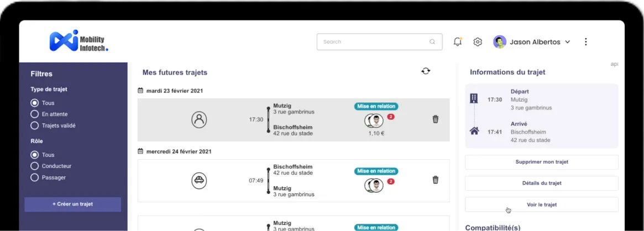This screenshot has width=644, height=231.
Task: Click the Mobility Infotech logo
Action: [x=79, y=41]
